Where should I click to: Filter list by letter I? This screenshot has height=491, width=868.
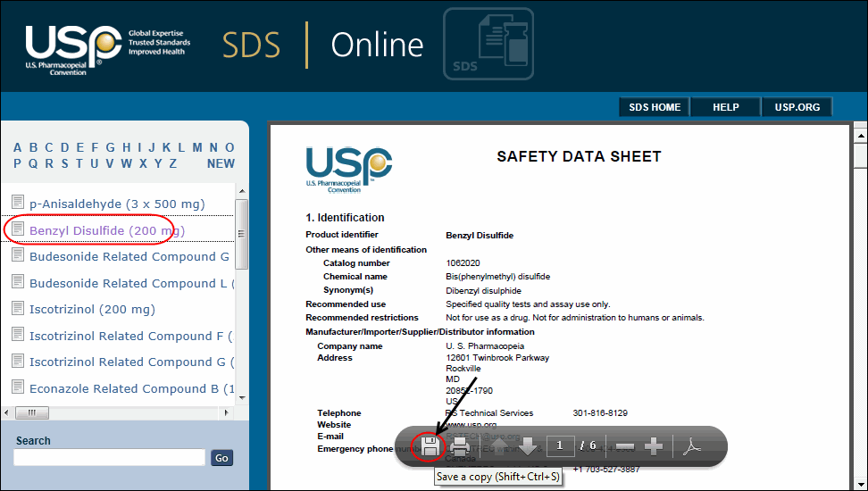pos(139,148)
